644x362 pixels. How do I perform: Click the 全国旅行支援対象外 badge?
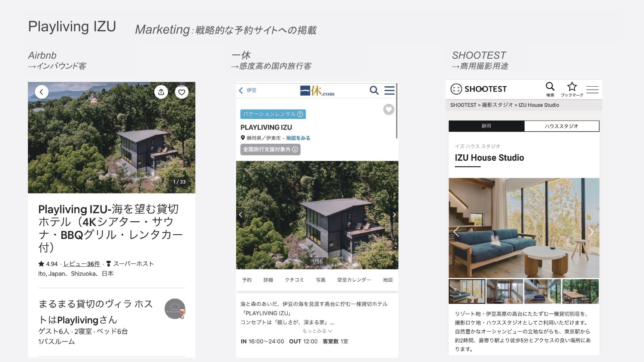(270, 149)
